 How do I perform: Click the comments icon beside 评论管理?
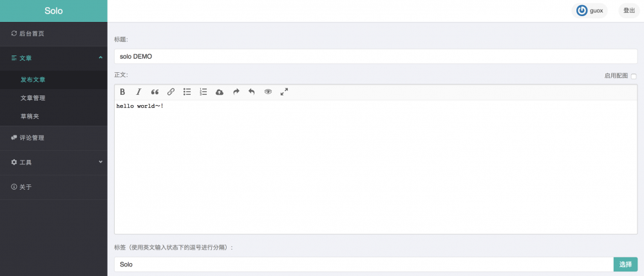(14, 138)
